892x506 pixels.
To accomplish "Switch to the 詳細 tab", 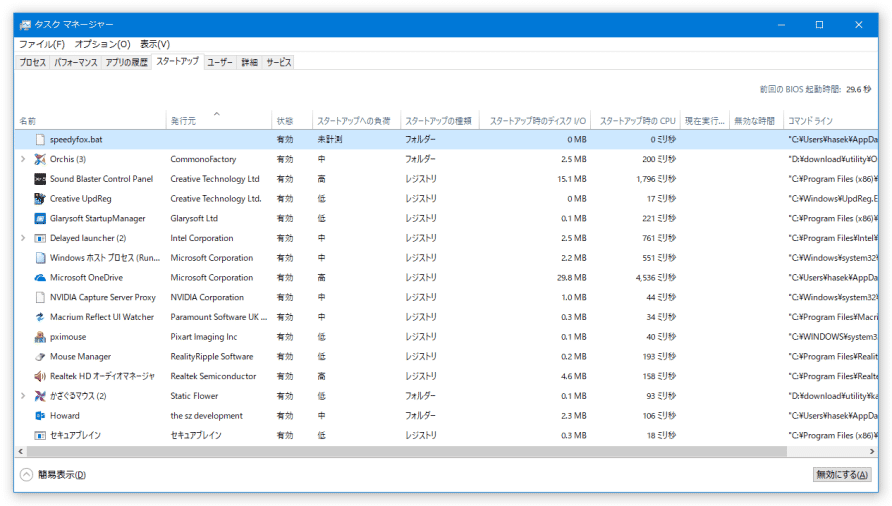I will [249, 63].
